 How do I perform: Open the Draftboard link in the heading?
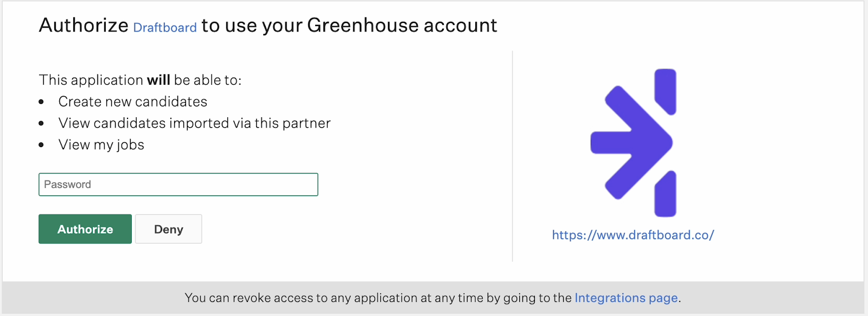click(x=165, y=27)
